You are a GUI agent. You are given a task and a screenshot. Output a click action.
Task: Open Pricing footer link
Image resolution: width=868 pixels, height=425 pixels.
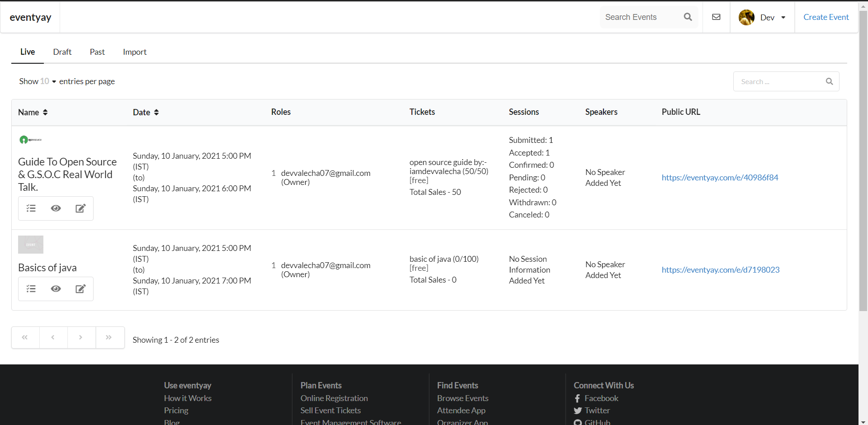click(176, 411)
